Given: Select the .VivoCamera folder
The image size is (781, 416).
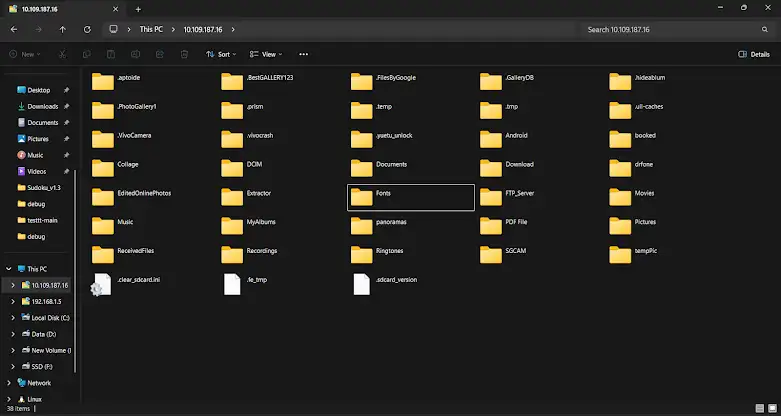Looking at the screenshot, I should (x=122, y=139).
